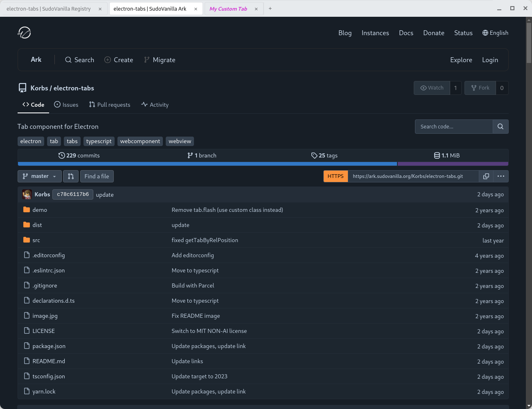Click the vertical page scrollbar
The width and height of the screenshot is (532, 409).
529,43
